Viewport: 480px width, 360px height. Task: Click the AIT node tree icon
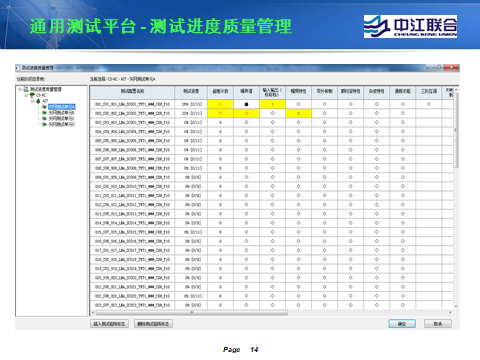[38, 101]
